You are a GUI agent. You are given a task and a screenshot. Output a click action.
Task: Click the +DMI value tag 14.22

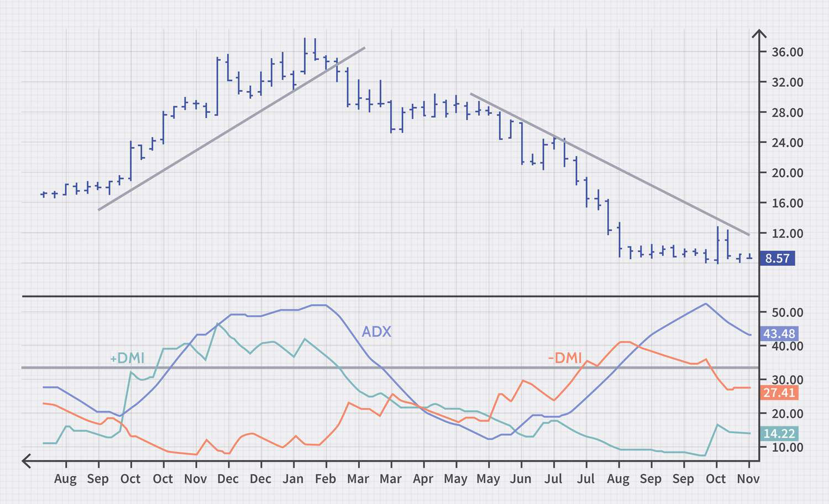point(779,434)
